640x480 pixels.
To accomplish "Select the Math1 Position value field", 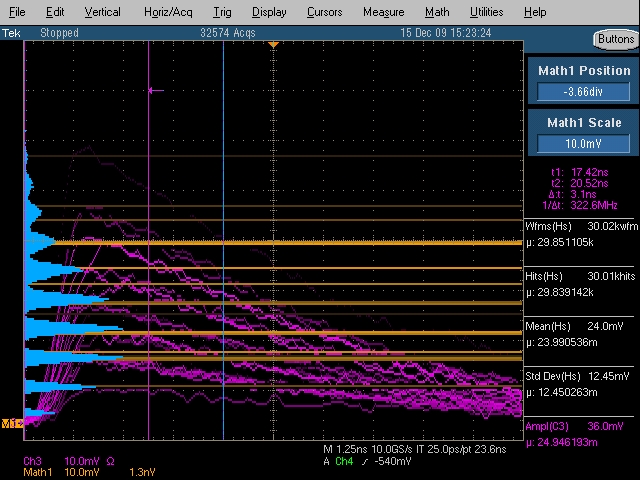I will (x=583, y=91).
